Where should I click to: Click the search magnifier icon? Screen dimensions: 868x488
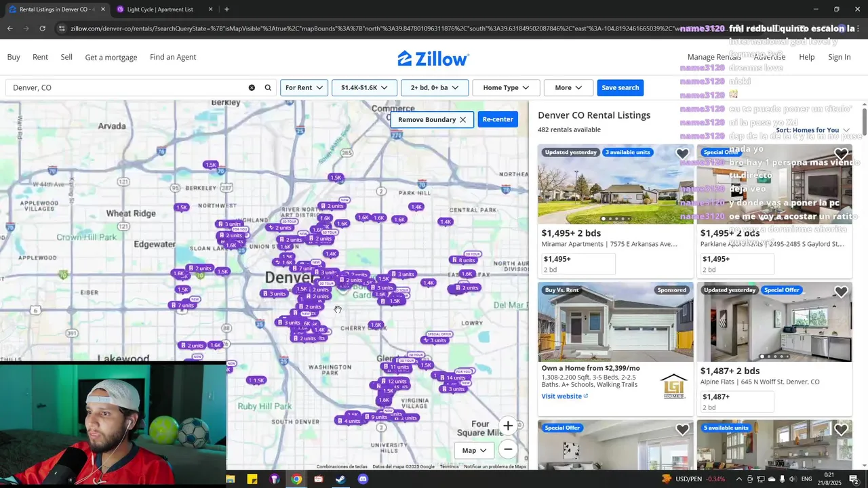[x=268, y=87]
